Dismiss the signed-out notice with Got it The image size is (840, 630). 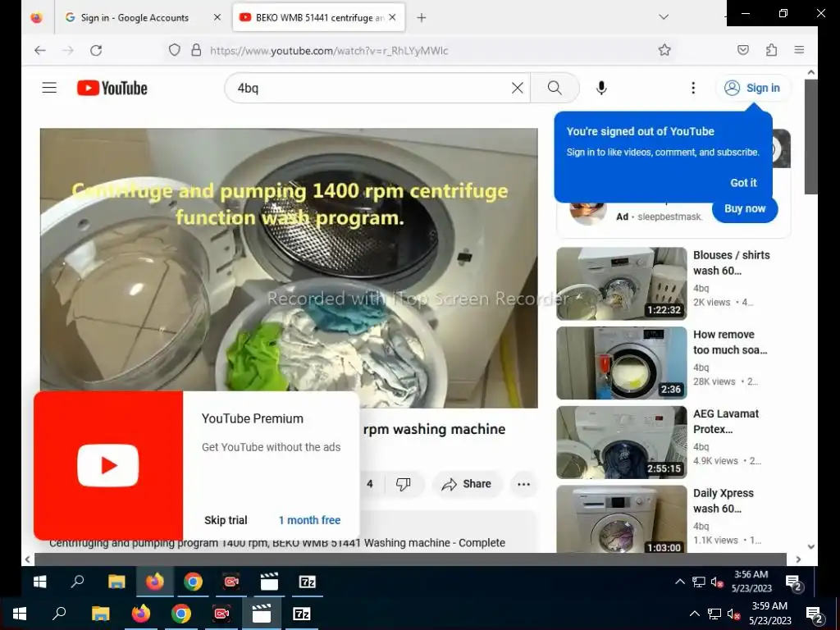point(743,183)
